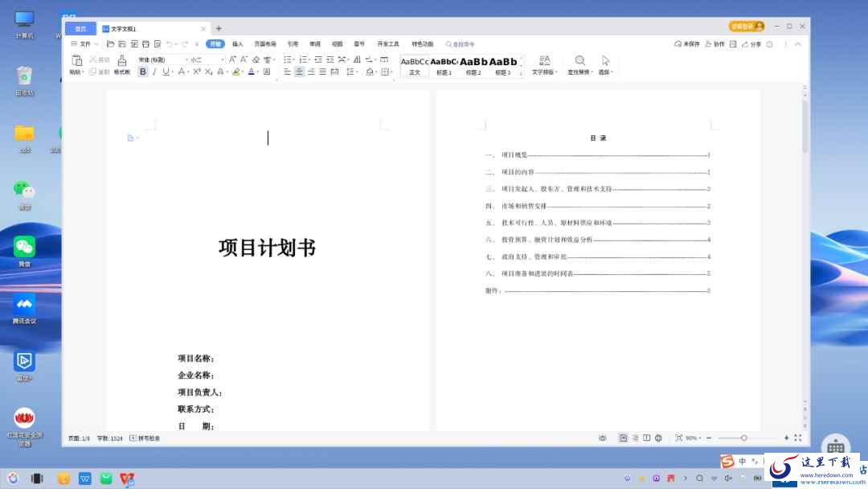Image resolution: width=868 pixels, height=489 pixels.
Task: Click the open file icon in quick toolbar
Action: click(x=110, y=43)
